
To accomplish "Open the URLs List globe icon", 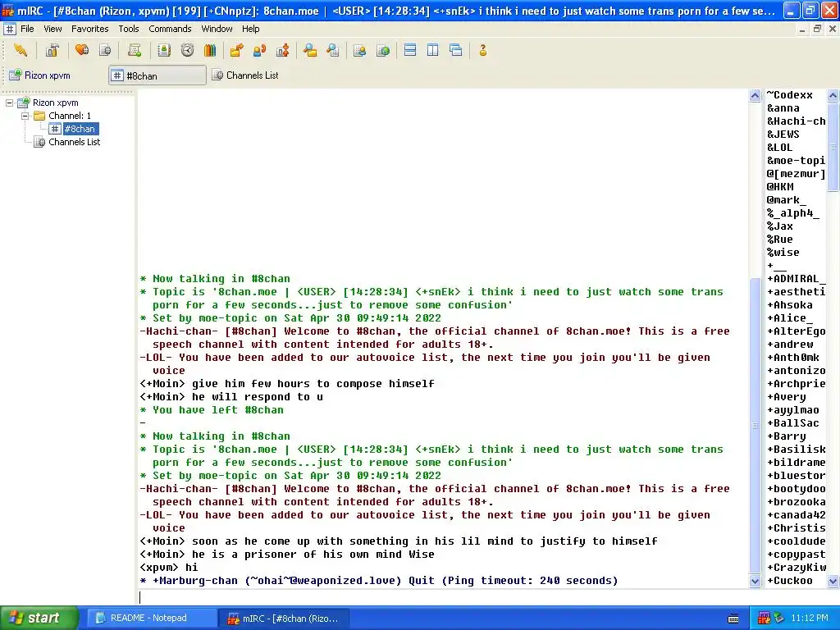I will (383, 50).
